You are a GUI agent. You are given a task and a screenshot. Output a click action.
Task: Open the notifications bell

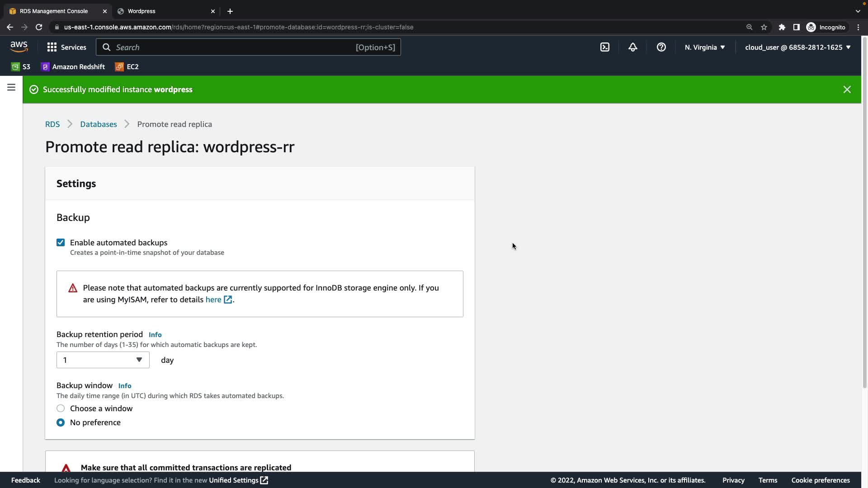633,47
